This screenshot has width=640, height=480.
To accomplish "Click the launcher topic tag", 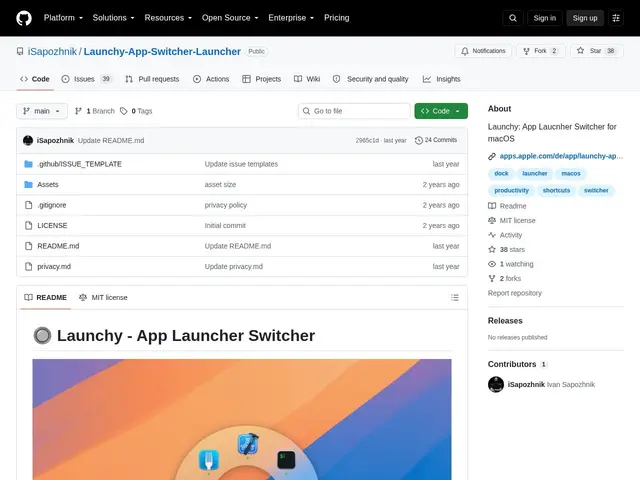I will point(535,173).
